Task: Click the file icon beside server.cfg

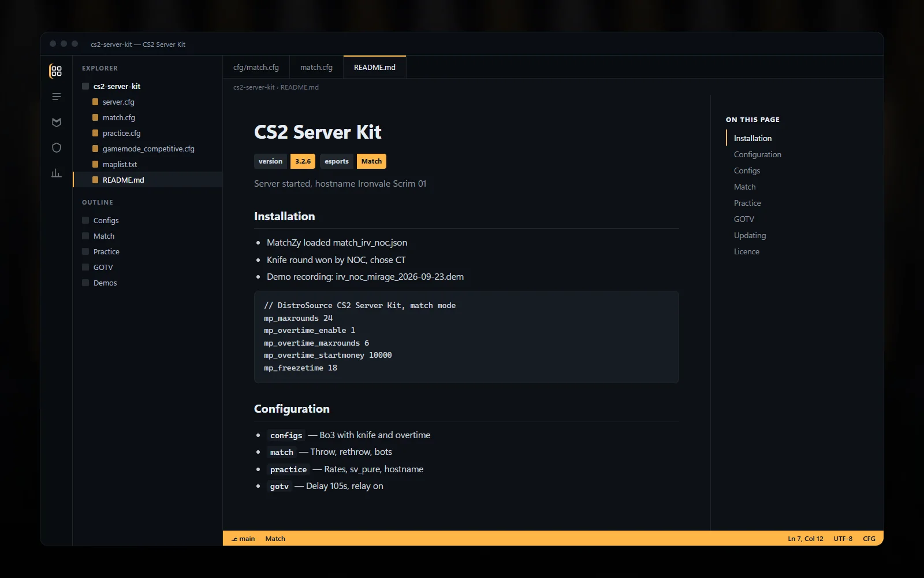Action: 95,102
